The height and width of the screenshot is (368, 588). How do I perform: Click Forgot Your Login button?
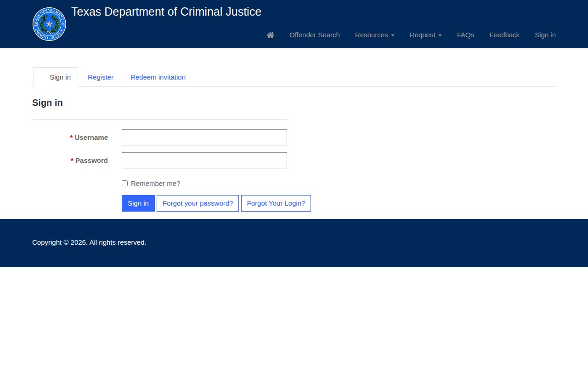276,203
